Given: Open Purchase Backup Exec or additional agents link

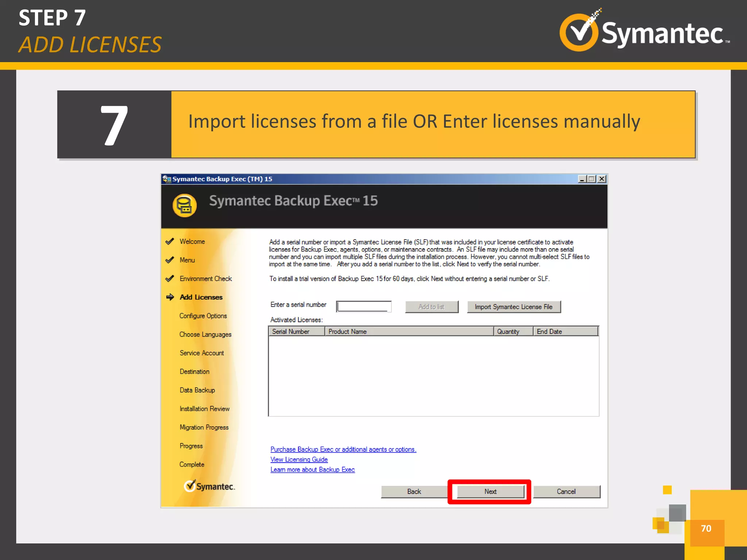Looking at the screenshot, I should [x=343, y=449].
